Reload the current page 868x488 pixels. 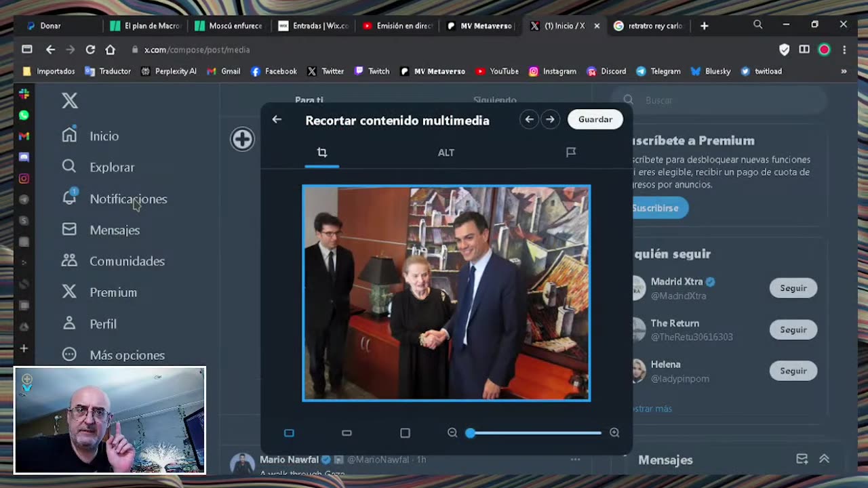point(90,49)
